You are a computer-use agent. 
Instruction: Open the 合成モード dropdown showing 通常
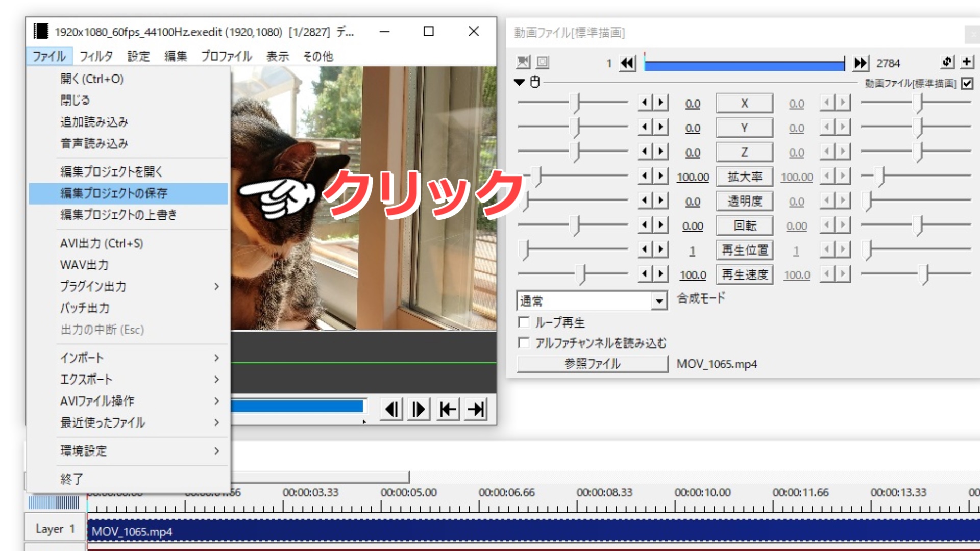(x=592, y=301)
